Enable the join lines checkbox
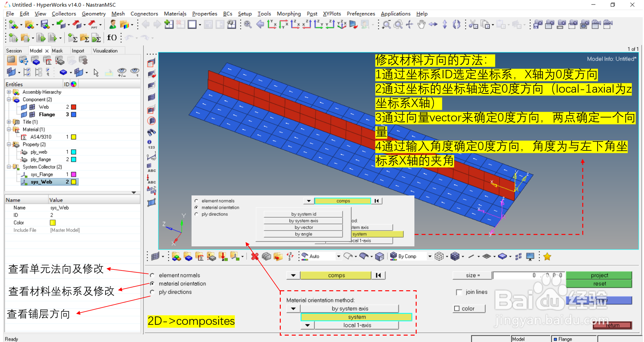644x342 pixels. 459,292
